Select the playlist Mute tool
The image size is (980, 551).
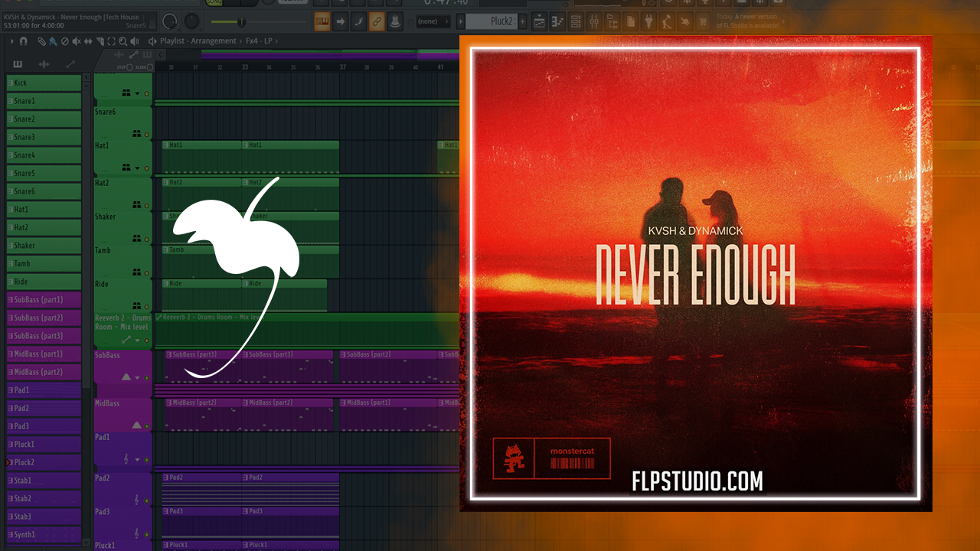(x=77, y=41)
